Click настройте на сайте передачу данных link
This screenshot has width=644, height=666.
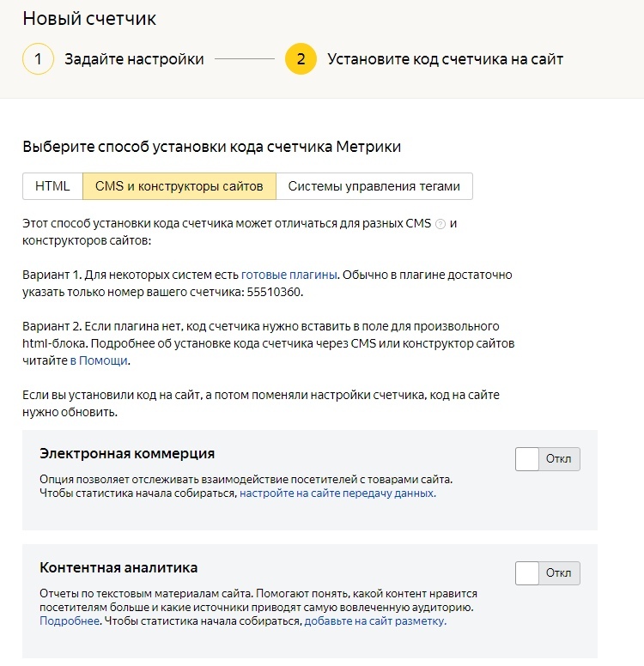pyautogui.click(x=337, y=493)
